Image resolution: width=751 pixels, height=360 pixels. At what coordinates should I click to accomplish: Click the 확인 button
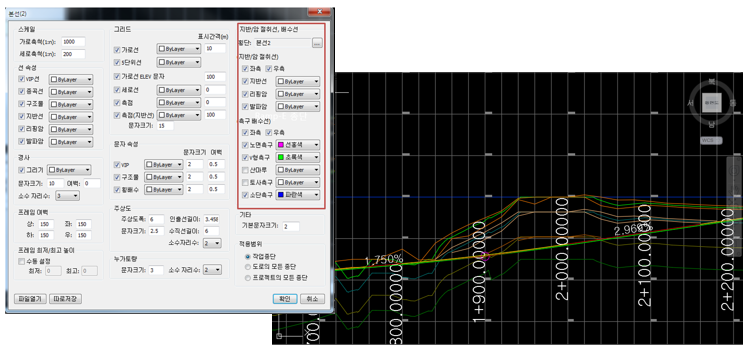click(x=282, y=299)
